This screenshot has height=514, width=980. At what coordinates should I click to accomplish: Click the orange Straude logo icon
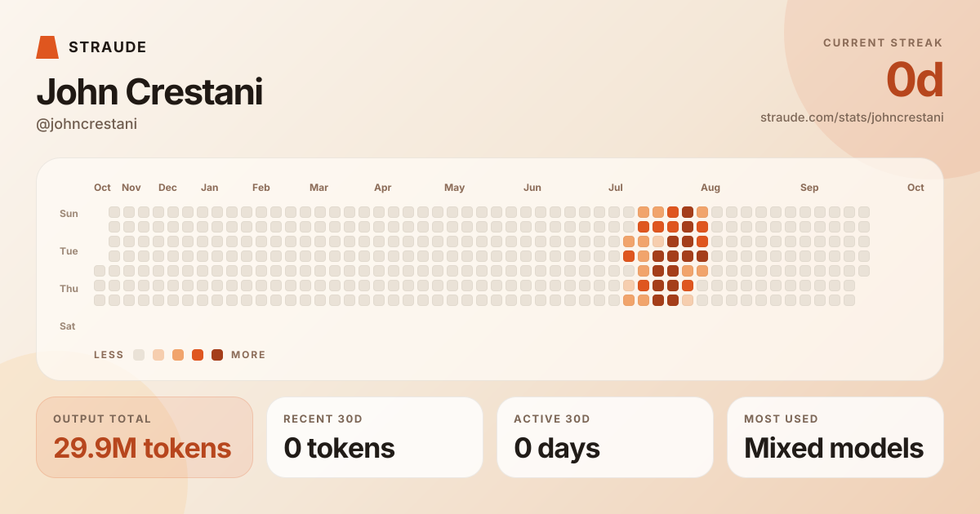pos(47,47)
